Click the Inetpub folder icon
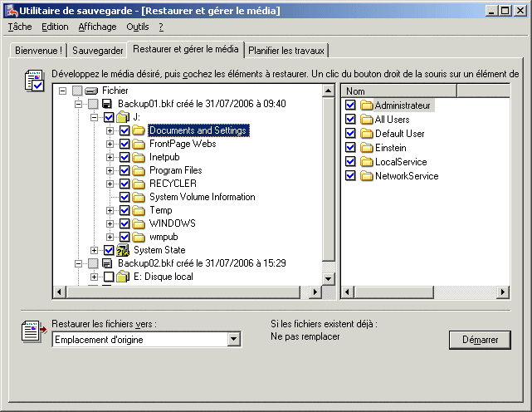Image resolution: width=532 pixels, height=412 pixels. coord(139,157)
